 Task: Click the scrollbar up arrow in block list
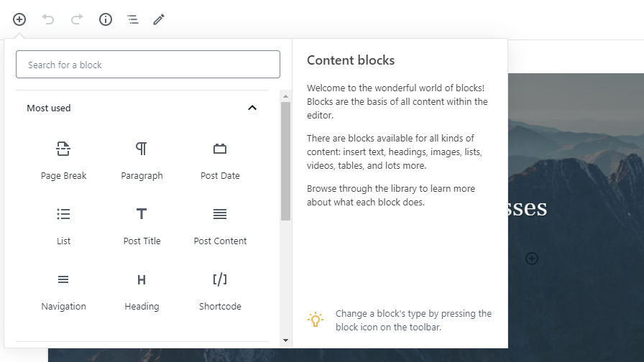[285, 96]
